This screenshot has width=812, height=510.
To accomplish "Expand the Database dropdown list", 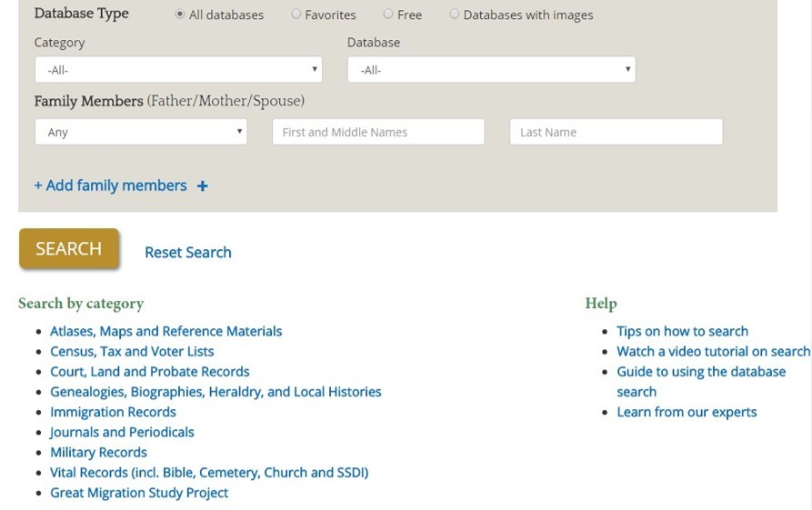I will (x=491, y=69).
